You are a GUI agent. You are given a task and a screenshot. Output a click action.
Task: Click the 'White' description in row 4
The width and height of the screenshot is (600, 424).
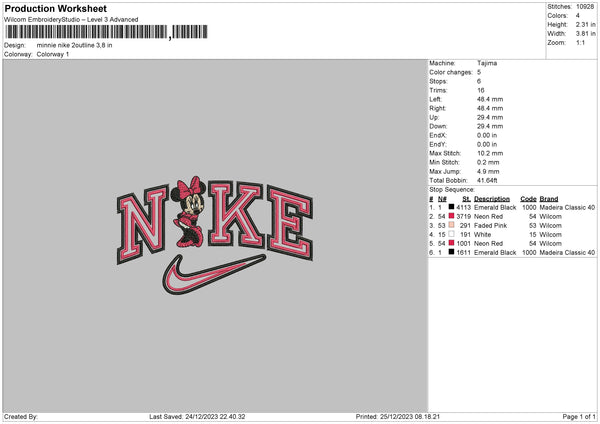click(x=482, y=235)
